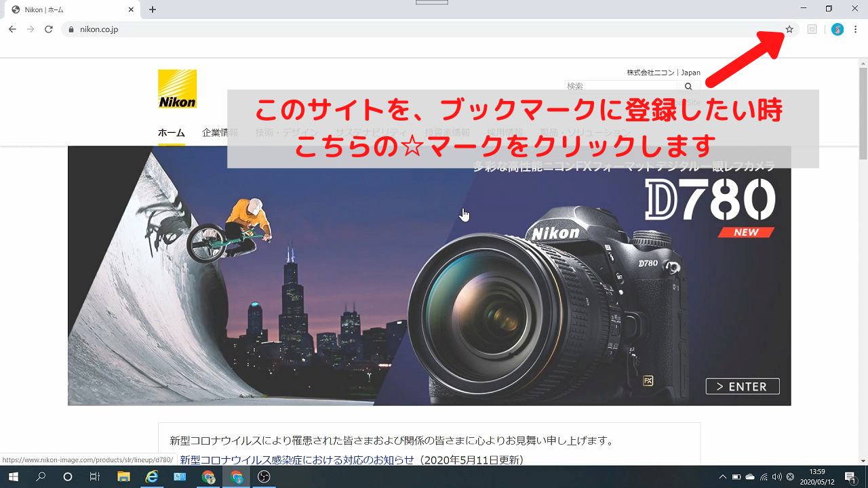Click the bookmark star icon in address bar
The height and width of the screenshot is (488, 868).
coord(789,29)
